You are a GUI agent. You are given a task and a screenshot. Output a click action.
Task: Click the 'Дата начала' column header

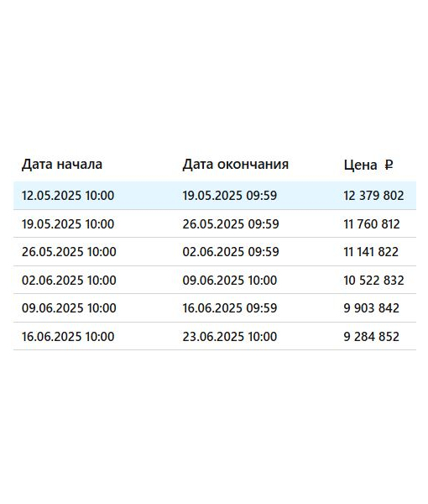tap(62, 165)
